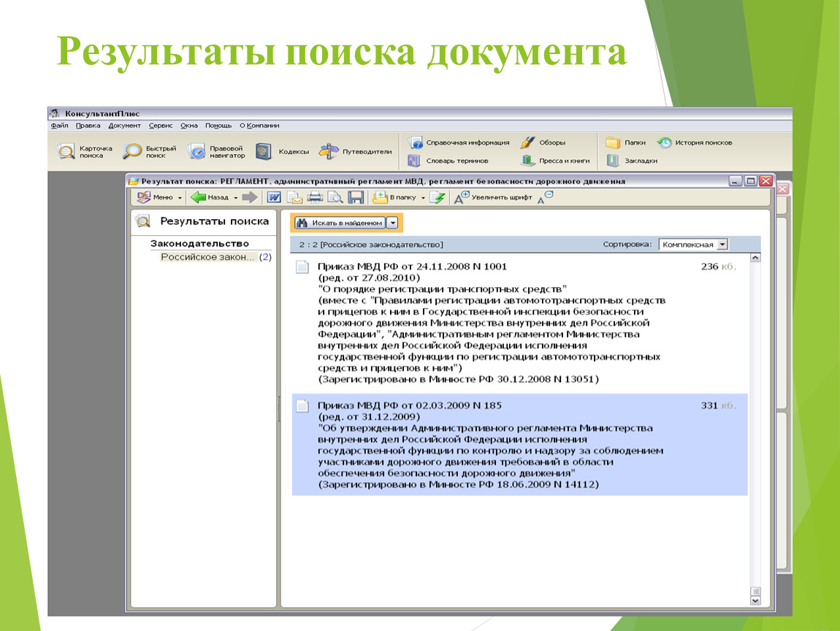
Task: Expand the В папку dropdown arrow
Action: pos(423,198)
